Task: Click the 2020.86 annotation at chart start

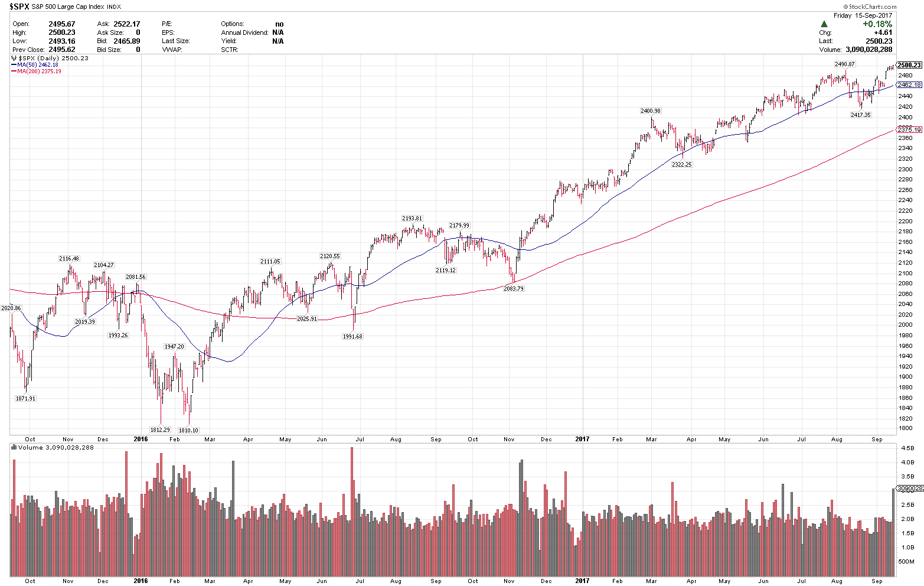Action: click(x=11, y=308)
